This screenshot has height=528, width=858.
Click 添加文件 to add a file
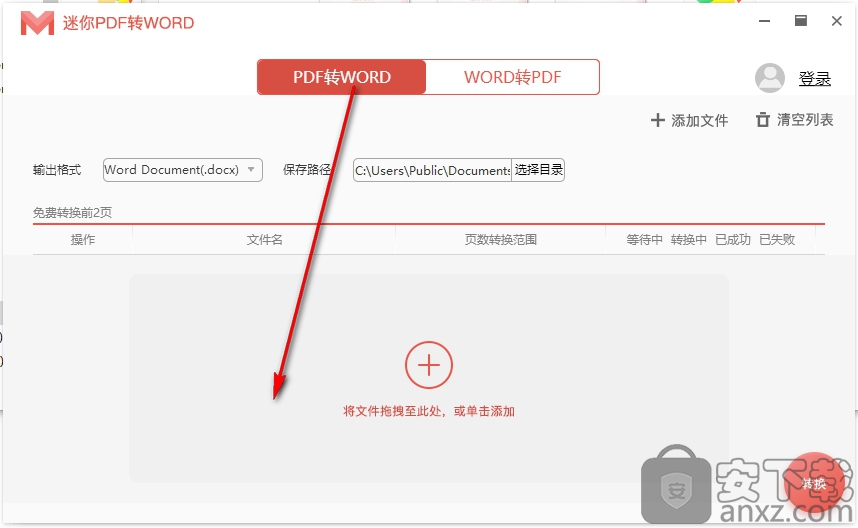click(x=689, y=120)
